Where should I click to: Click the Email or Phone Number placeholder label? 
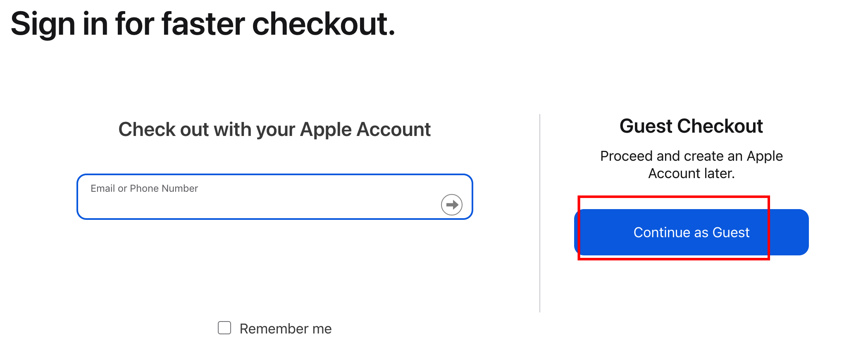(144, 188)
